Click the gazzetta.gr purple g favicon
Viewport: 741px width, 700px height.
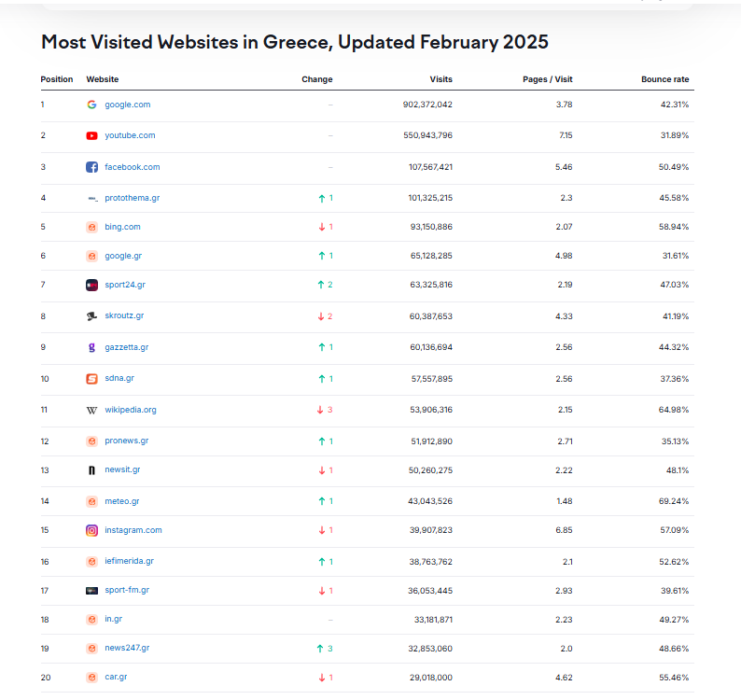[x=91, y=347]
